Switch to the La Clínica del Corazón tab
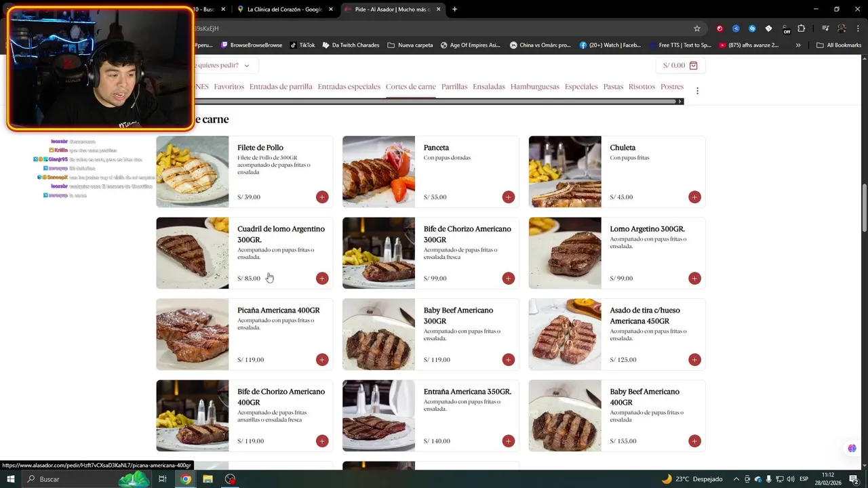This screenshot has width=868, height=488. click(x=285, y=9)
